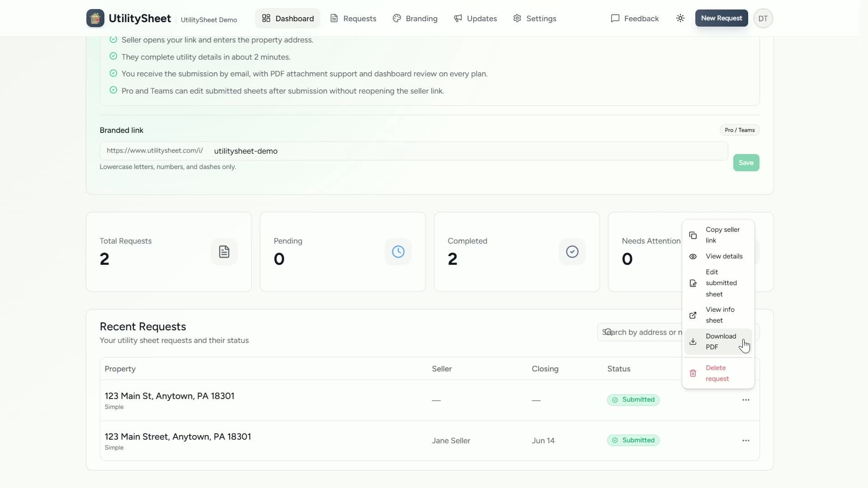Click Submitted status badge for 123 Main St
The height and width of the screenshot is (488, 868).
click(633, 400)
